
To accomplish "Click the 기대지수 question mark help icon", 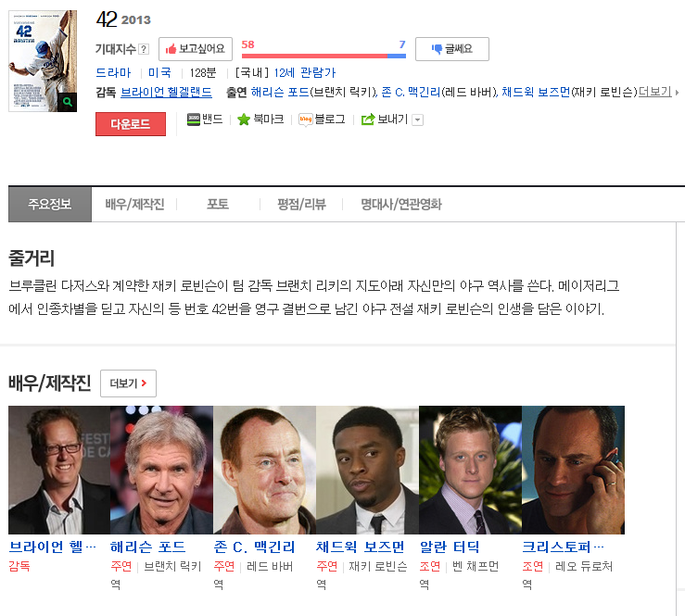I will 144,49.
